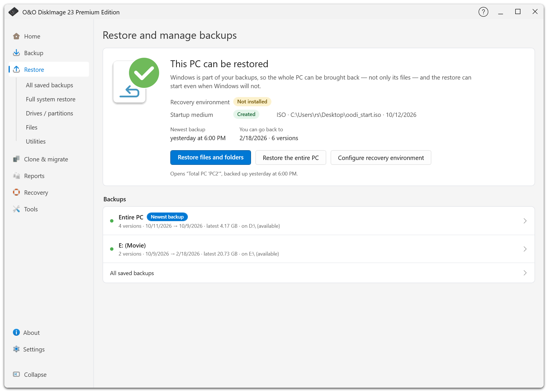Click the Created status badge

click(246, 114)
